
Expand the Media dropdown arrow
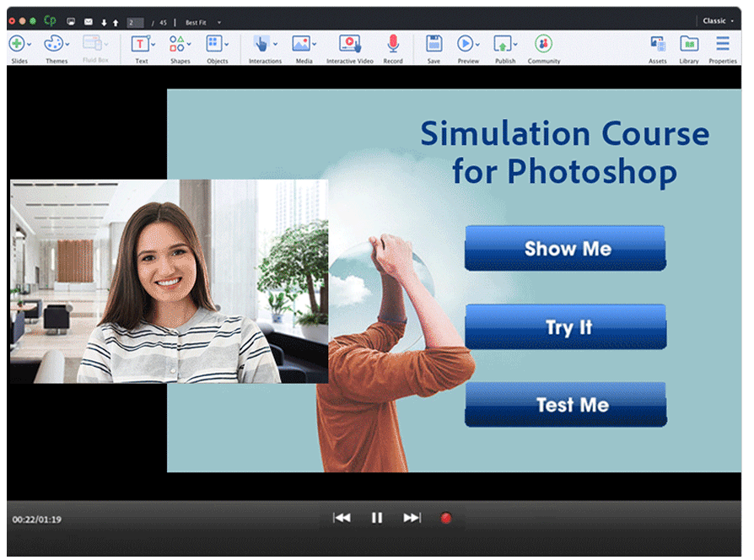314,44
